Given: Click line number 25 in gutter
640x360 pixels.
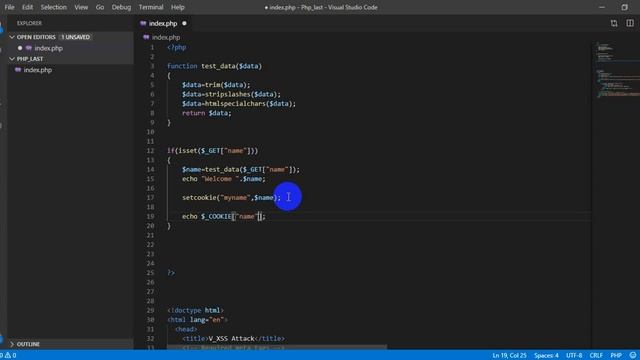Looking at the screenshot, I should point(151,273).
